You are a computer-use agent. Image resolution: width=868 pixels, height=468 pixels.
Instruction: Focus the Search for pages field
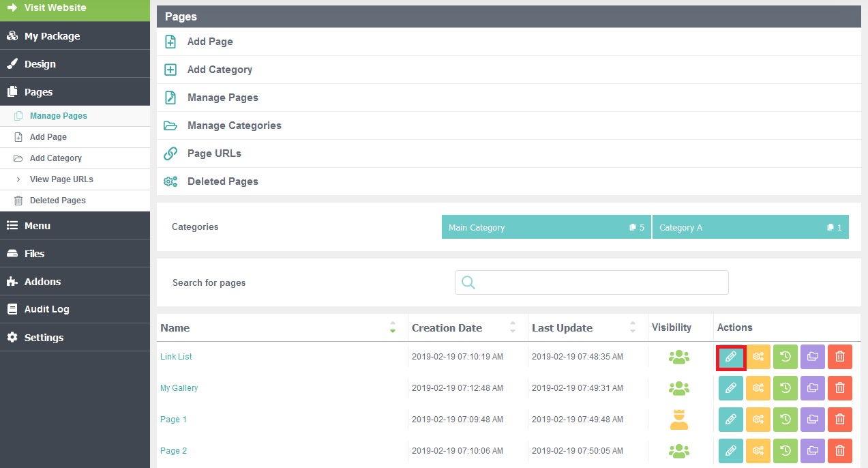[592, 282]
